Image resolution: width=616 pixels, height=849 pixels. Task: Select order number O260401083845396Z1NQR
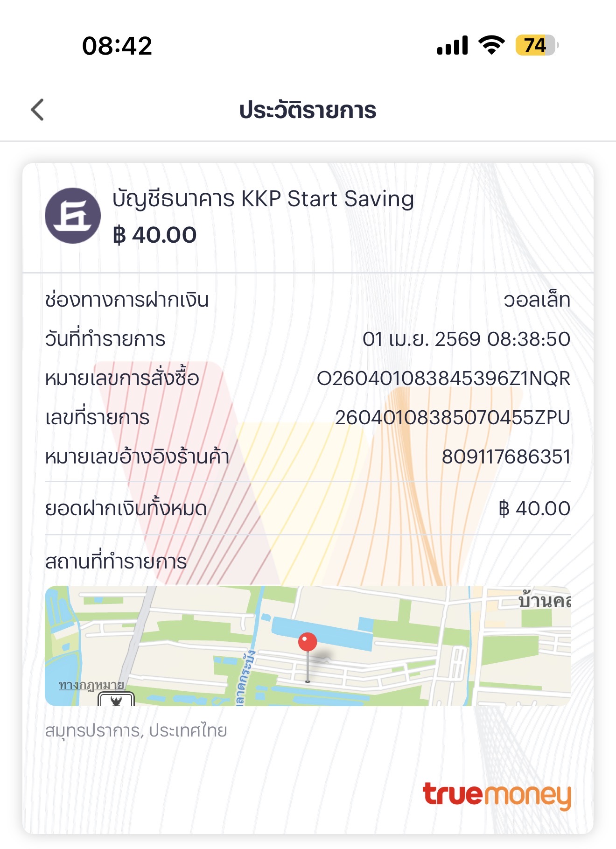pyautogui.click(x=443, y=378)
